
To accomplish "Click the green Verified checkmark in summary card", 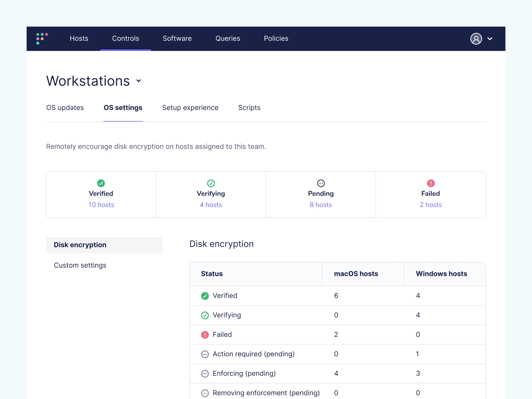I will [101, 183].
